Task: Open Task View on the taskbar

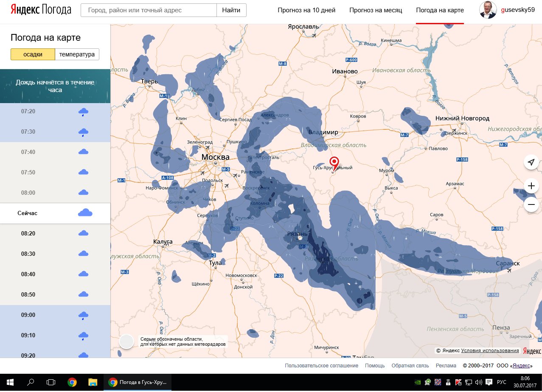Action: (x=51, y=382)
